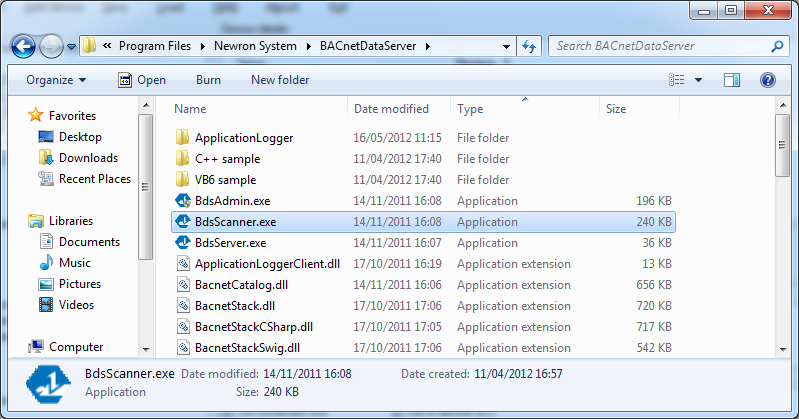Viewport: 799px width, 419px height.
Task: Open the Organize dropdown menu
Action: tap(56, 80)
